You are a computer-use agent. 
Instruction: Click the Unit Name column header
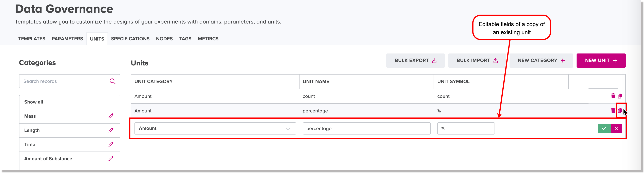coord(366,81)
